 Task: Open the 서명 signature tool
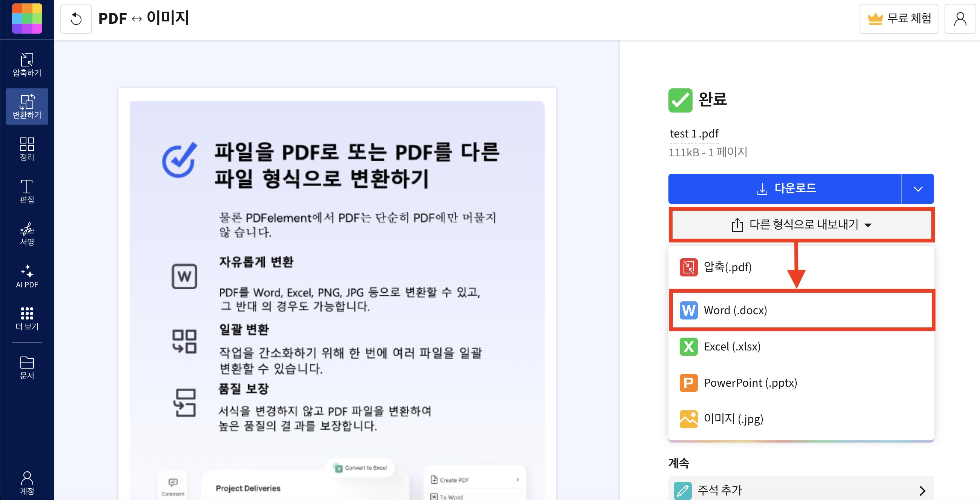pyautogui.click(x=27, y=233)
